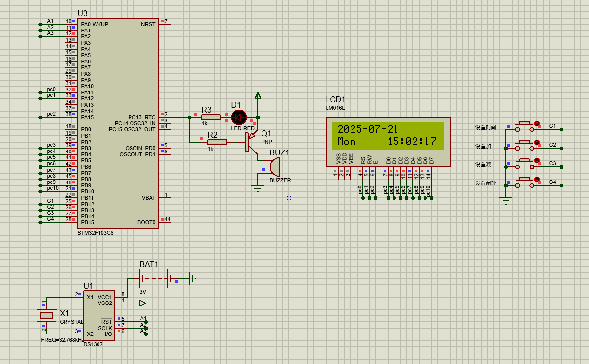Image resolution: width=589 pixels, height=364 pixels.
Task: Select resistor R2 body
Action: (217, 142)
